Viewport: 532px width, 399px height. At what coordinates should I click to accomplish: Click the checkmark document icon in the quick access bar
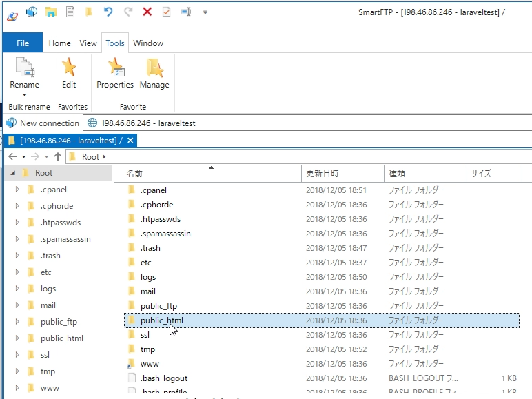click(166, 12)
